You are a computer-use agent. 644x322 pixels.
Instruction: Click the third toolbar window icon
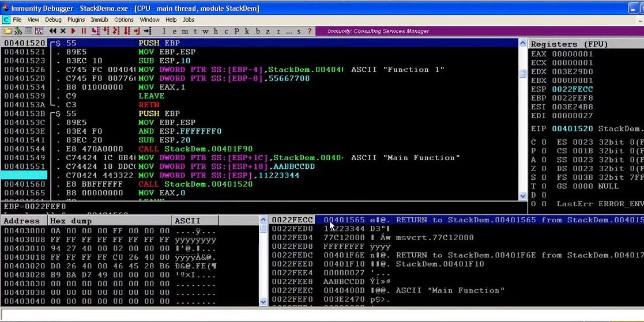[x=29, y=31]
